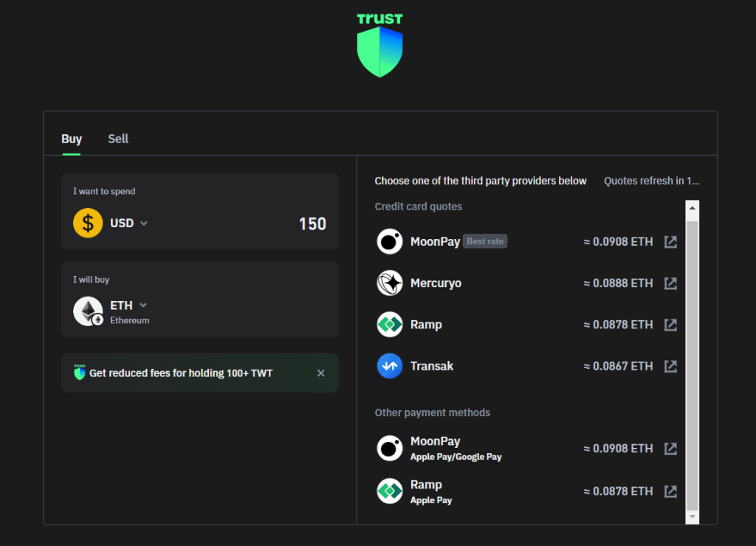Screen dimensions: 756x546
Task: Click Ramp Apple Pay logo icon
Action: tap(390, 491)
